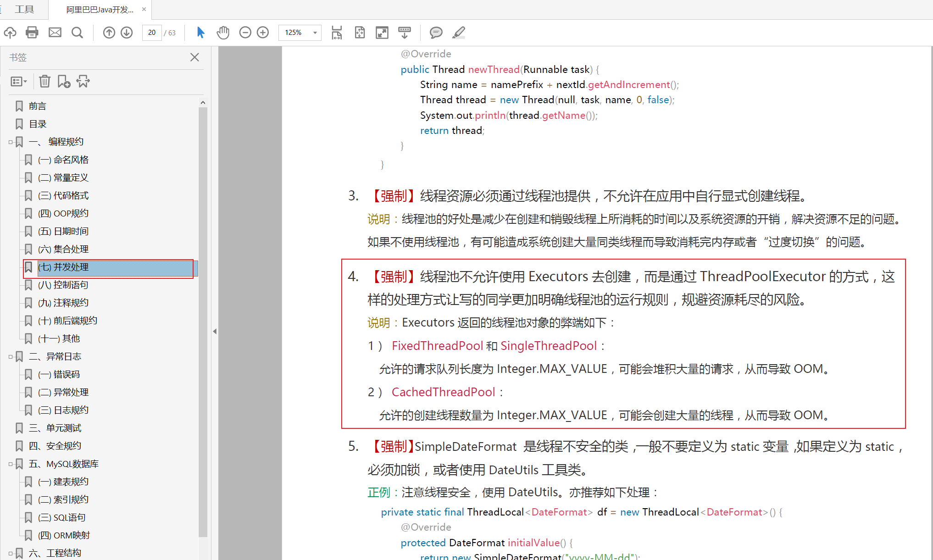Viewport: 933px width, 560px height.
Task: Click the zoom out minus icon
Action: click(x=245, y=33)
